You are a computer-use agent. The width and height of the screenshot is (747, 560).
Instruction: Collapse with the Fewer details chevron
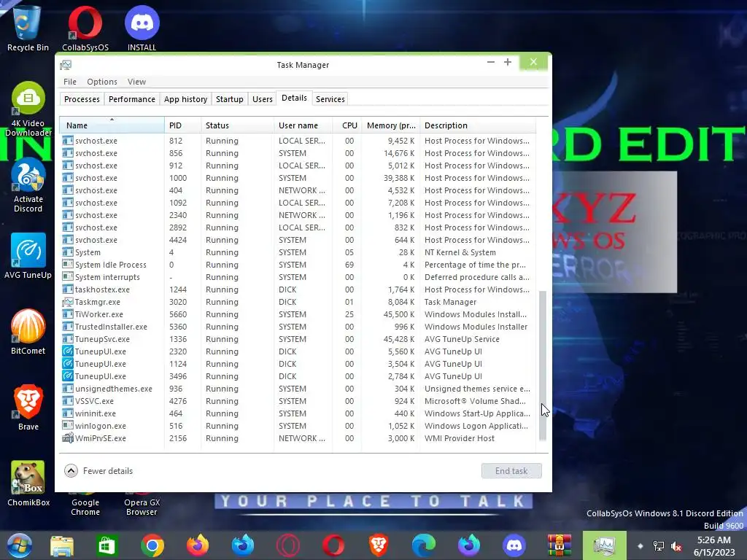click(x=71, y=471)
